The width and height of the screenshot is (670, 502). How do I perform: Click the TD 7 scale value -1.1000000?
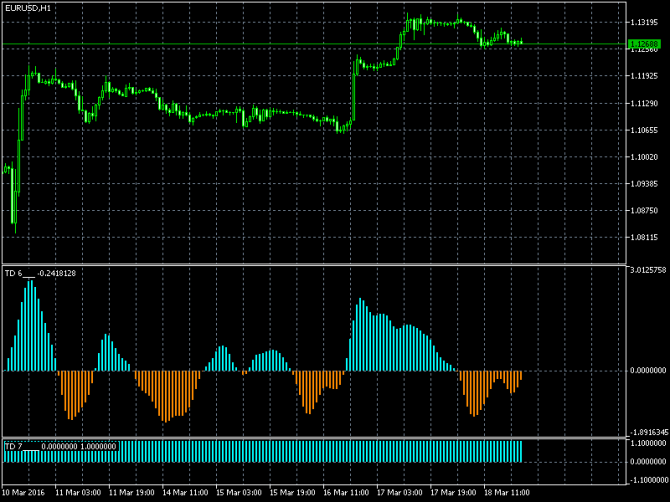tap(647, 480)
